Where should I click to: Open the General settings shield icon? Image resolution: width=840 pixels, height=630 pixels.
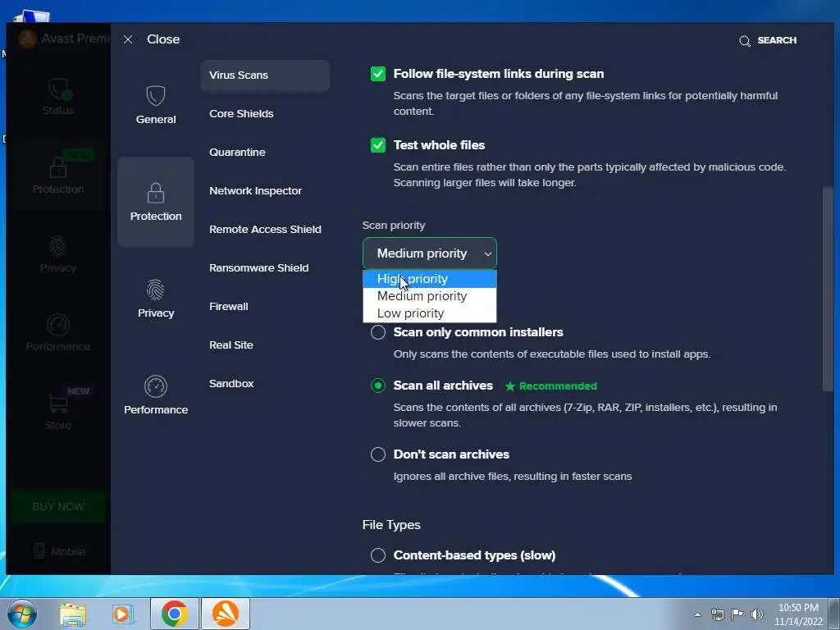pos(155,97)
